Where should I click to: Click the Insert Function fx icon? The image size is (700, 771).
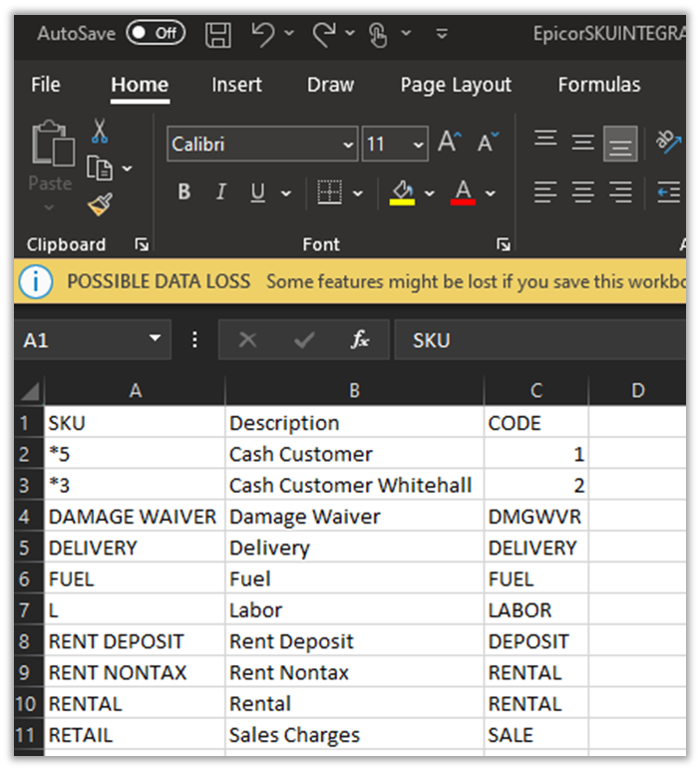point(360,340)
